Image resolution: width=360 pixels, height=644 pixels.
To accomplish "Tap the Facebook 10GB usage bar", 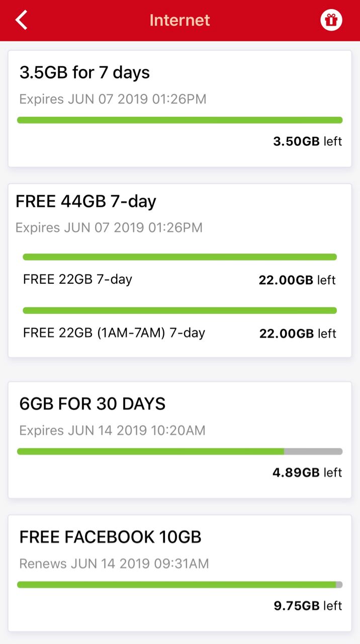I will pos(179,585).
